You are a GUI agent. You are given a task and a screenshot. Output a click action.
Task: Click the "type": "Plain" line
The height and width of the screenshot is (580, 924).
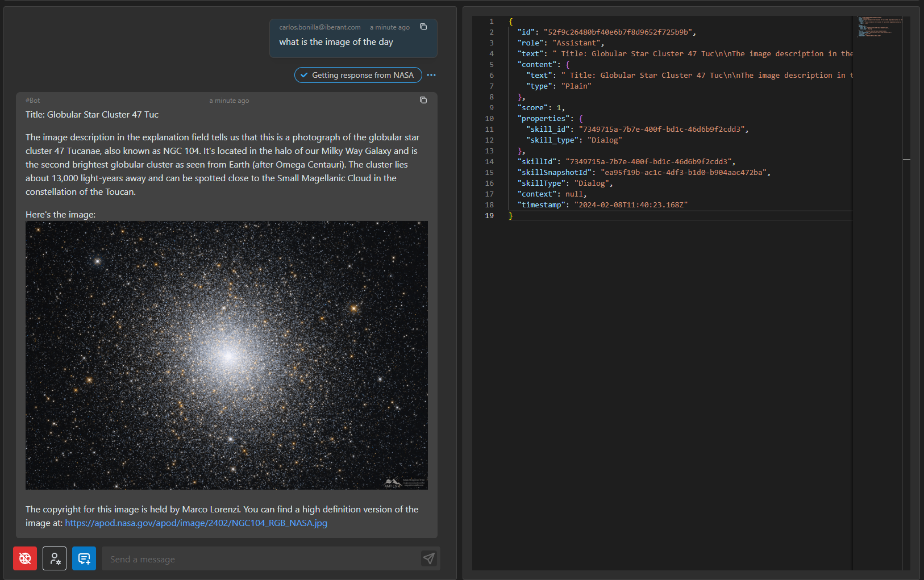(x=558, y=86)
